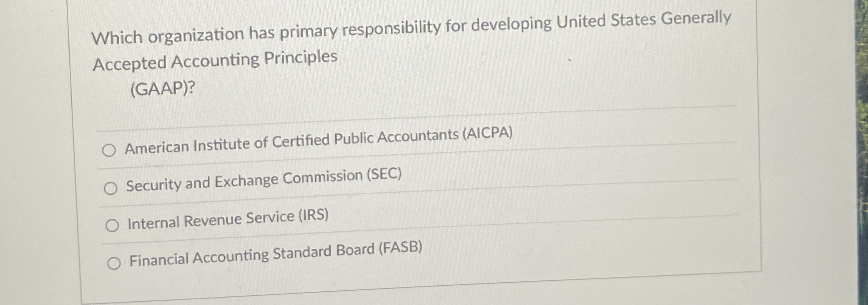Choose Financial Accounting Standard Board option
The height and width of the screenshot is (305, 868).
click(275, 256)
